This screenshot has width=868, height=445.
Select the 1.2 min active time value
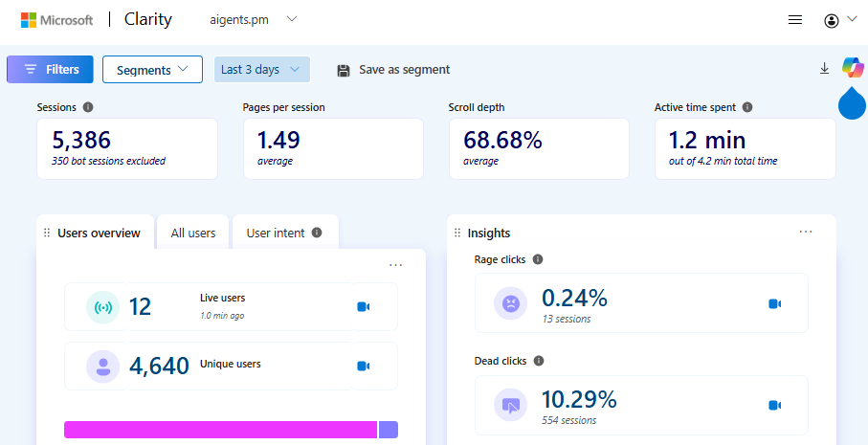click(x=707, y=140)
